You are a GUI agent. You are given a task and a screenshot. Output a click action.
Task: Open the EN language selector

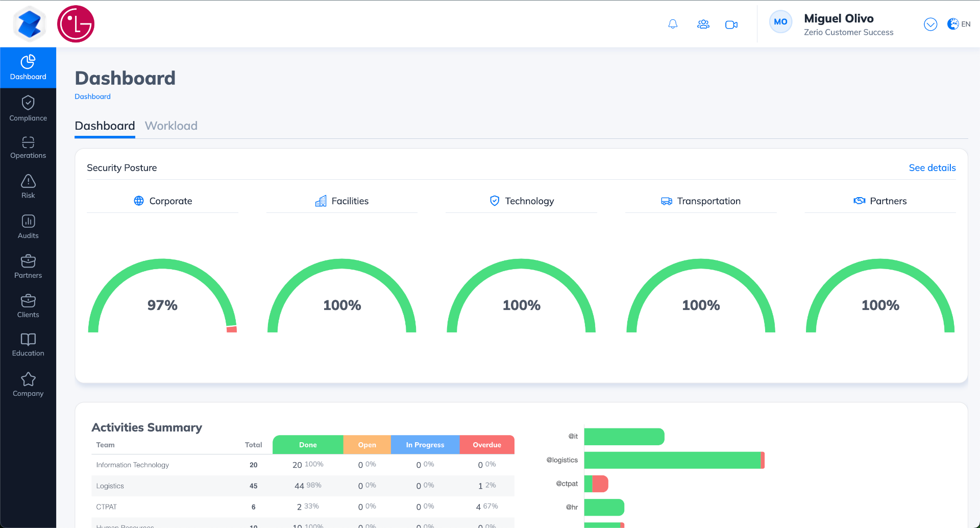point(959,24)
